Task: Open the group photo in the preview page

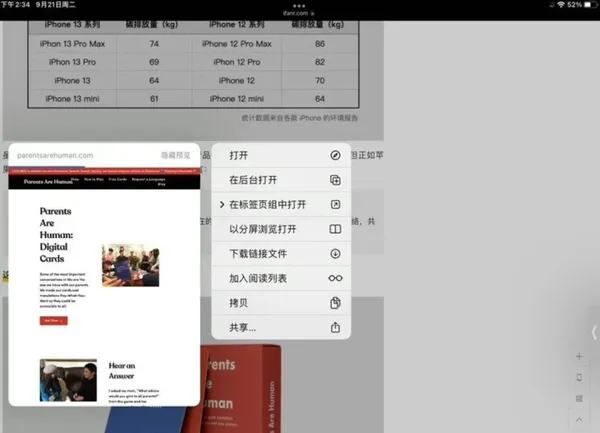Action: (x=130, y=265)
